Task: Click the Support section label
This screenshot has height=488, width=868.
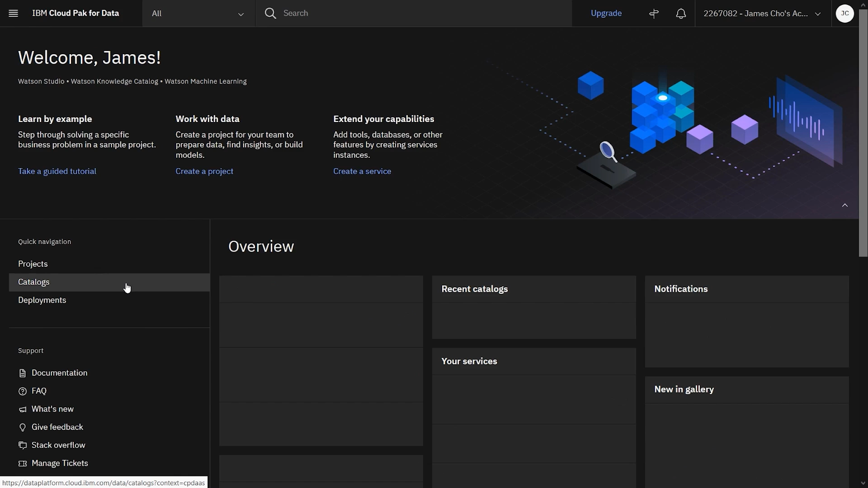Action: (31, 351)
